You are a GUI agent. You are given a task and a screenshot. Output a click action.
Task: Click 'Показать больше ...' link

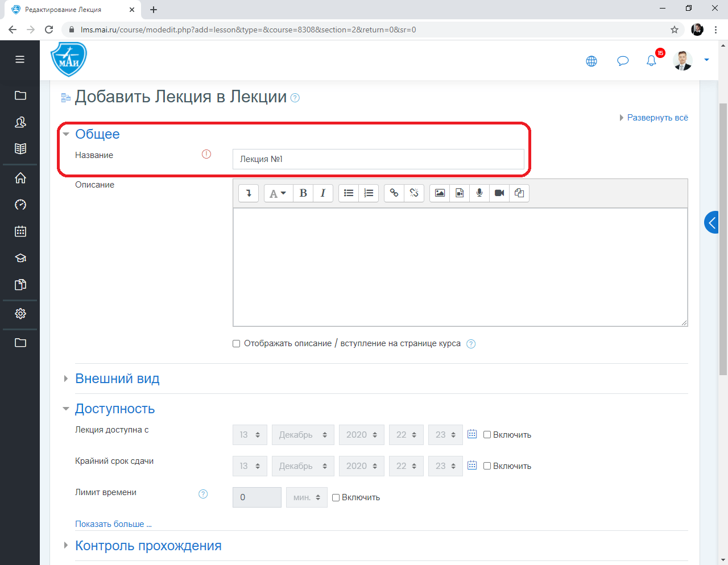(x=113, y=524)
